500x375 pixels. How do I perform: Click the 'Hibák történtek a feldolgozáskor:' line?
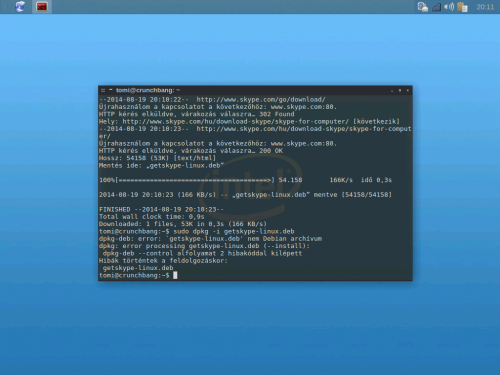pyautogui.click(x=163, y=261)
